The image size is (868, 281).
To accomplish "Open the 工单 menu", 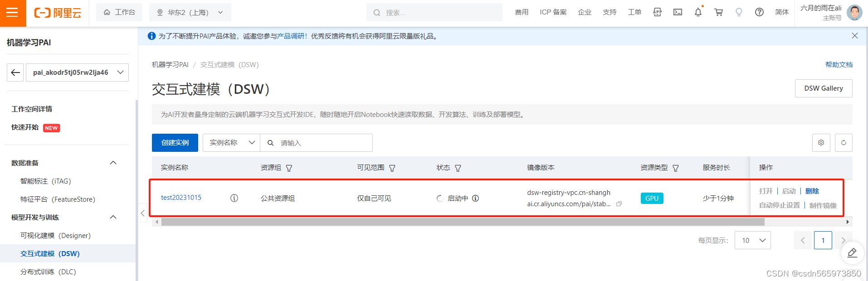I will point(634,12).
